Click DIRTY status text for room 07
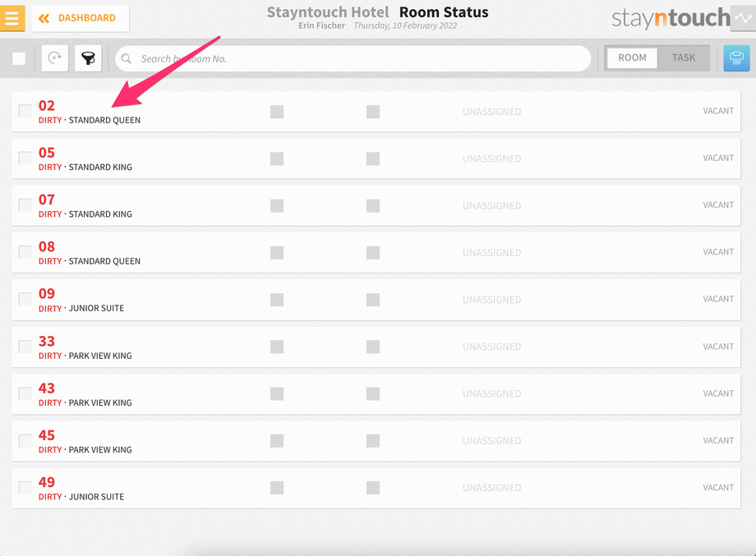The width and height of the screenshot is (756, 556). pos(50,214)
